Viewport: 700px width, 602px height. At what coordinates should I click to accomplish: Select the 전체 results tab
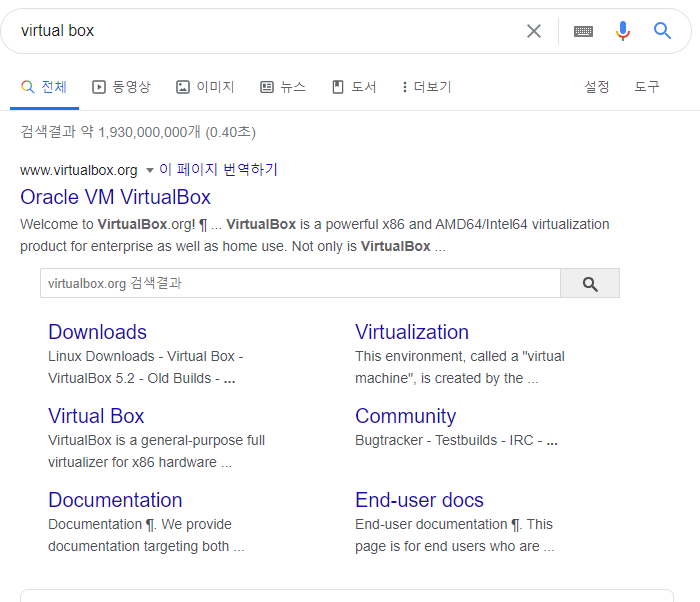[44, 87]
